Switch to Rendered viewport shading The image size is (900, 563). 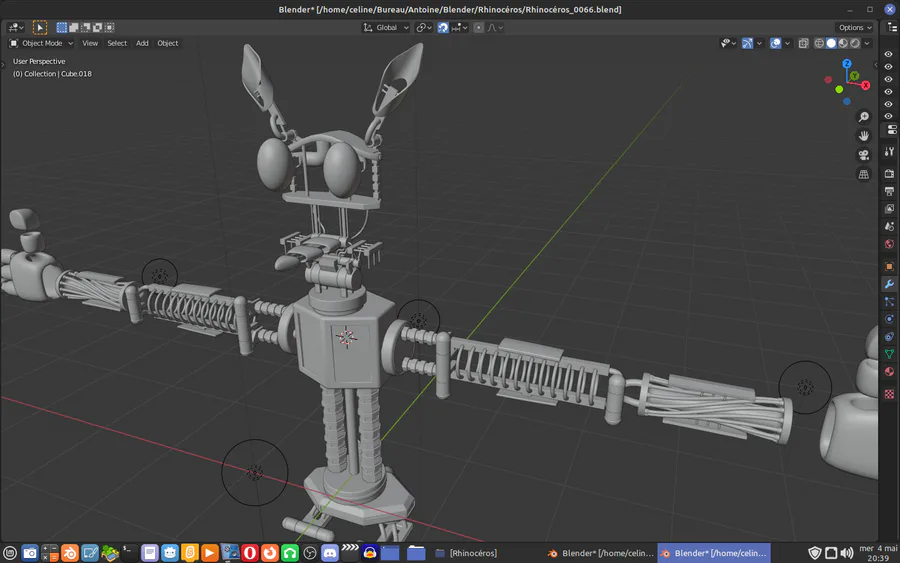tap(855, 43)
